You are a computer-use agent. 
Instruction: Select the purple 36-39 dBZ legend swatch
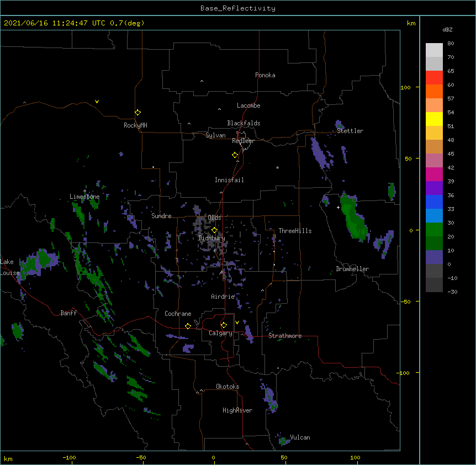tap(434, 188)
